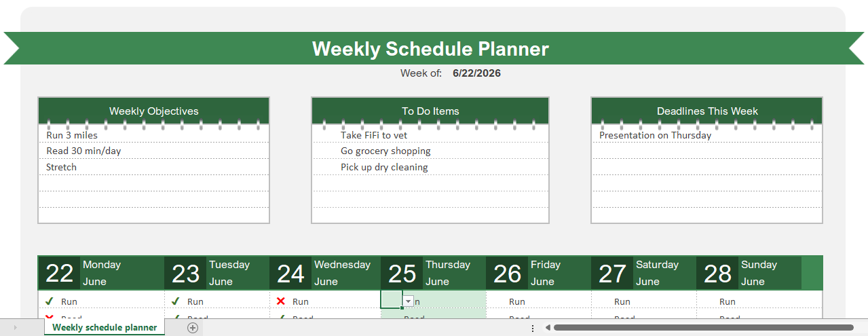
Task: Click the horizontal scrollbar left arrow
Action: [548, 328]
